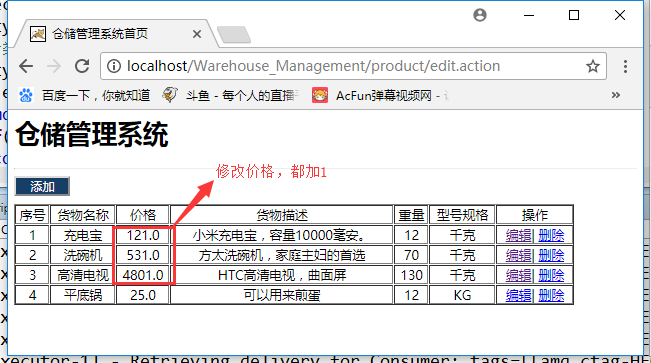
Task: Click the 货物描述 column header
Action: click(x=282, y=215)
